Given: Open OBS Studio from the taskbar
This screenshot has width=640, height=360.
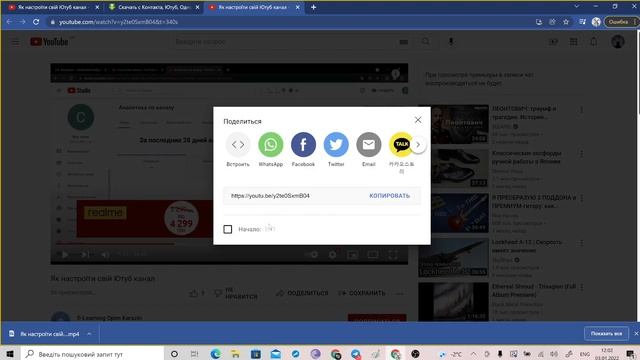Looking at the screenshot, I should [416, 354].
